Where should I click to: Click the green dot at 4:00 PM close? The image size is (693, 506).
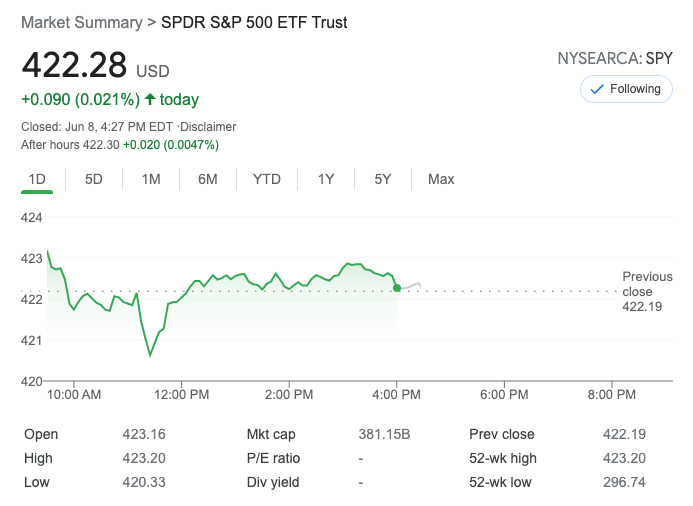coord(397,288)
